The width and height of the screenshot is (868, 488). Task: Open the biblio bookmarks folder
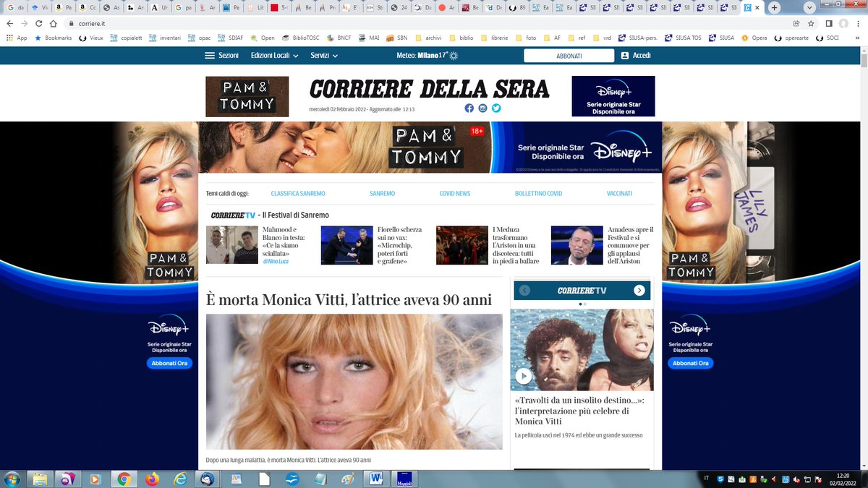[x=463, y=38]
